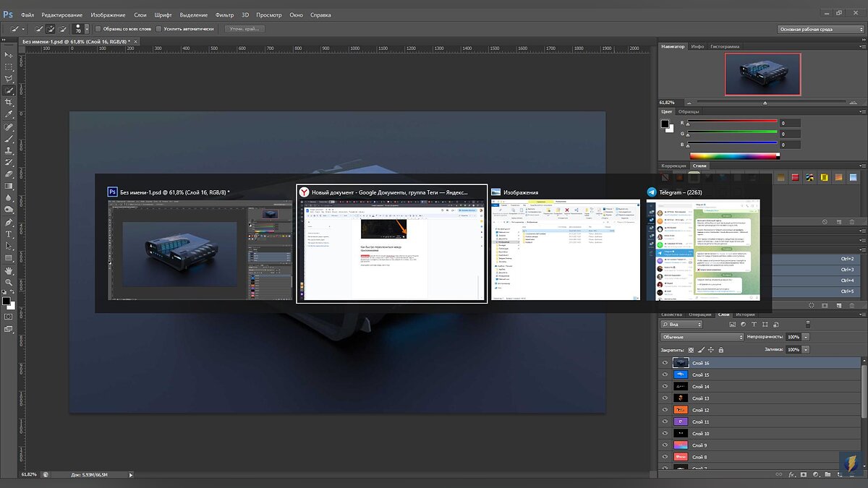Select the Move tool

click(9, 55)
